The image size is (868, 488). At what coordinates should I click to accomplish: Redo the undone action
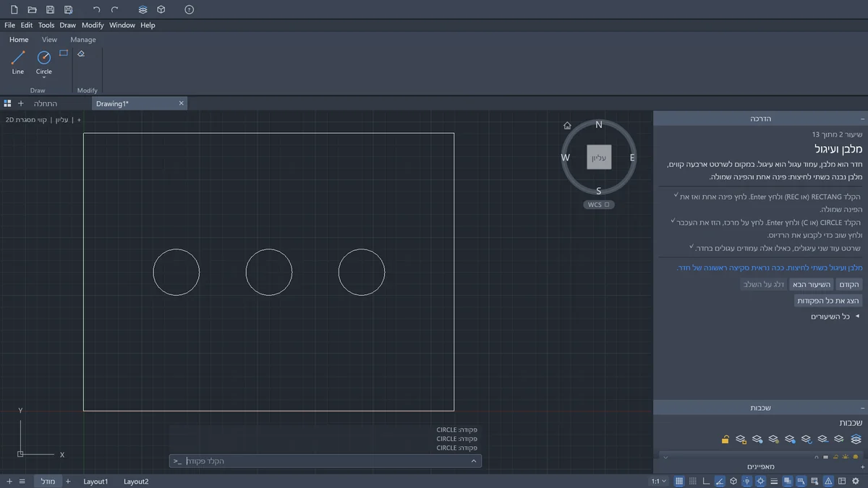(114, 9)
